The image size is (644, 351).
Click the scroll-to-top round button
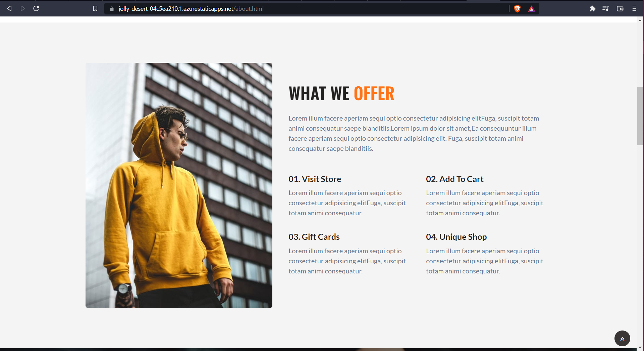[622, 339]
